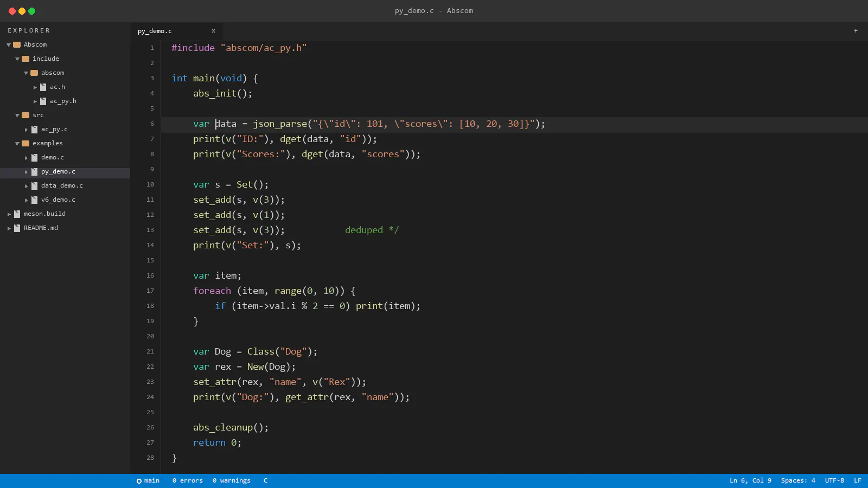Click the data_demo.c file icon
The width and height of the screenshot is (868, 488).
click(34, 185)
